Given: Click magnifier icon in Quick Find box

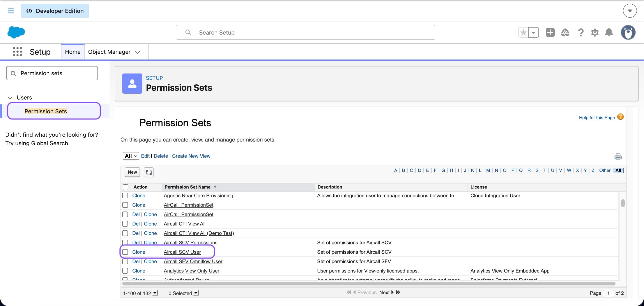Looking at the screenshot, I should point(14,73).
